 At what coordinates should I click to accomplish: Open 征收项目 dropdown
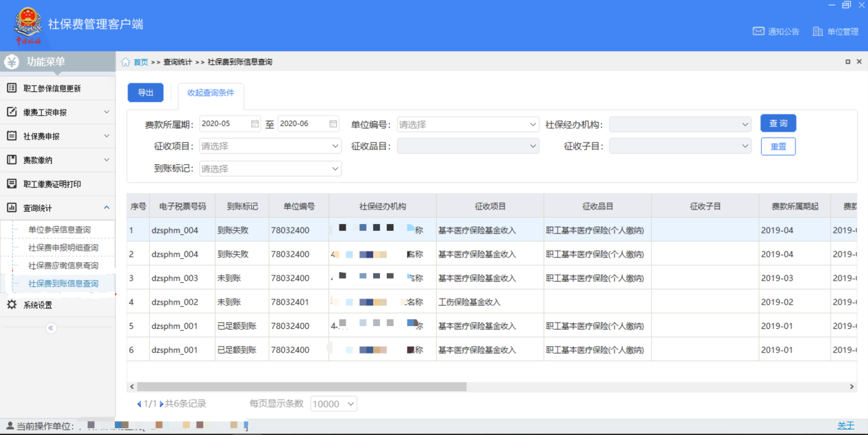tap(270, 146)
